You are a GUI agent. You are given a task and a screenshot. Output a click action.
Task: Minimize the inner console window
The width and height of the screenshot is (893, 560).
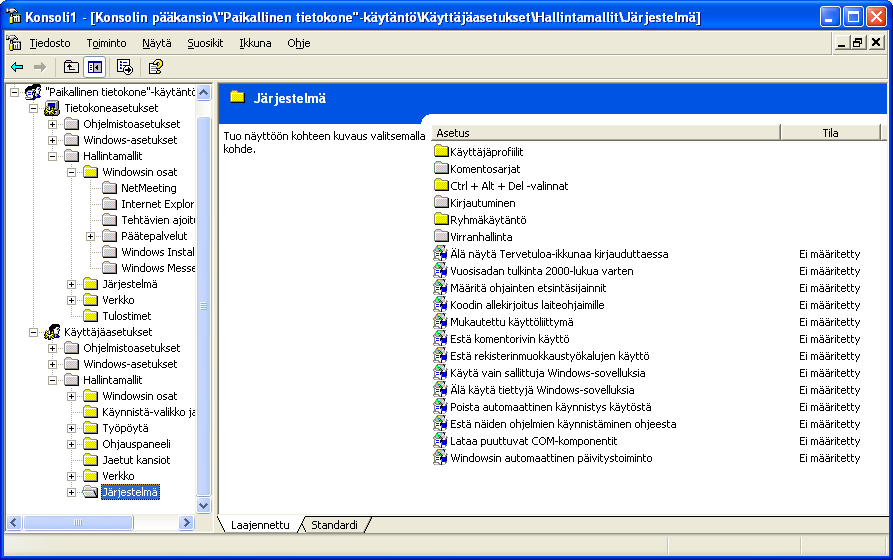point(841,43)
